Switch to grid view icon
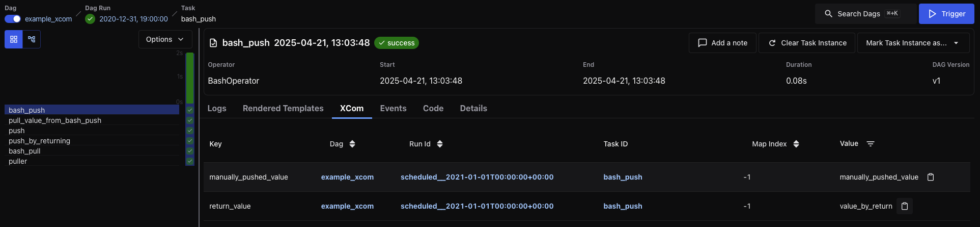Viewport: 980px width, 227px height. point(14,39)
